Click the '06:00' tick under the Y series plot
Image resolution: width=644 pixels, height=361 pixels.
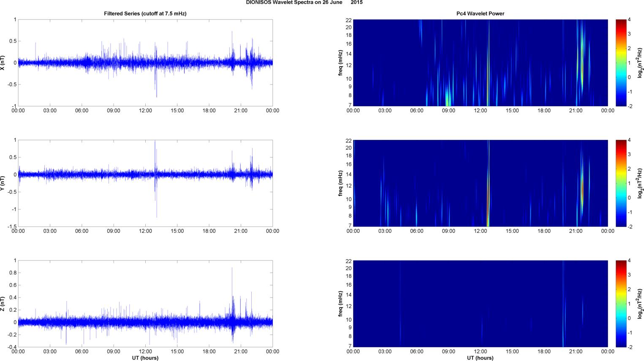pos(82,231)
